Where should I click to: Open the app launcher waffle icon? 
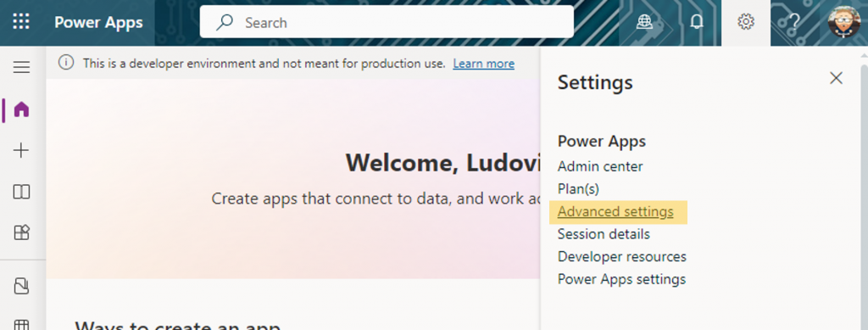tap(21, 22)
